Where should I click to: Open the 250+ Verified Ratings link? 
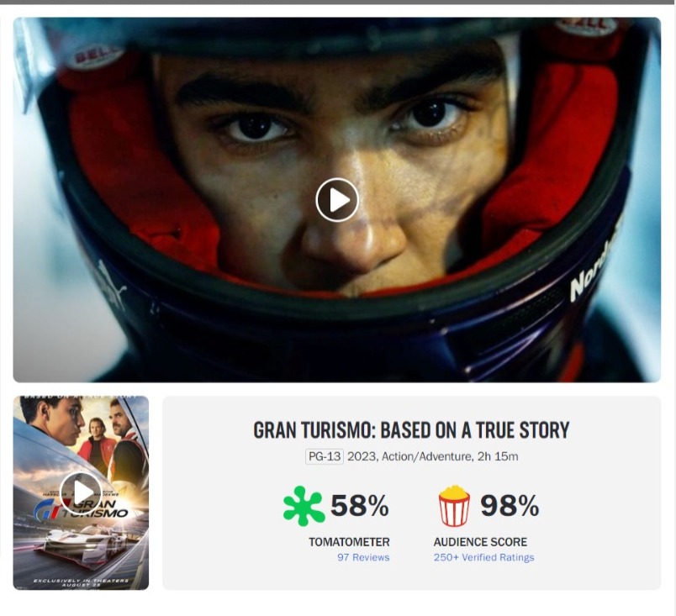(483, 557)
